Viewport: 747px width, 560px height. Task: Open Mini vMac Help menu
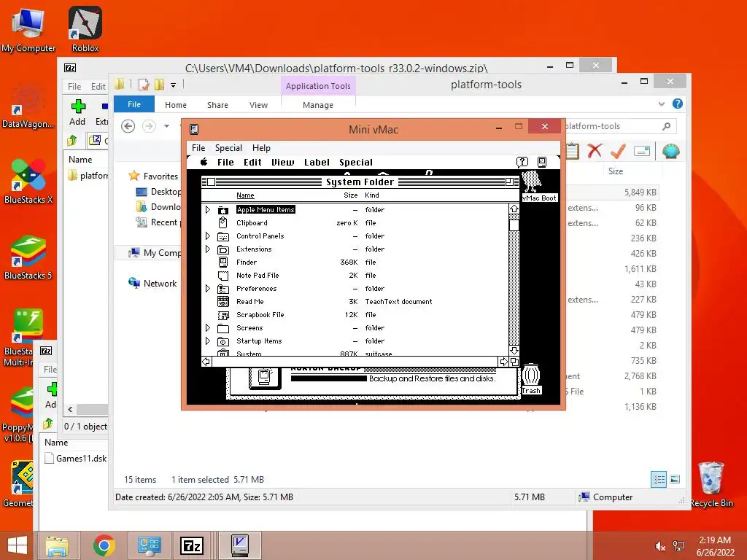click(261, 148)
